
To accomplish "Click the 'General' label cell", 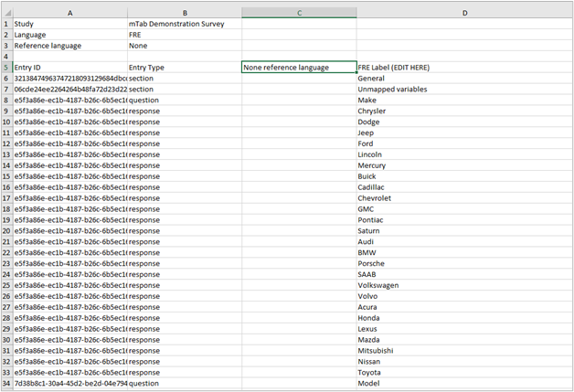I will [464, 79].
